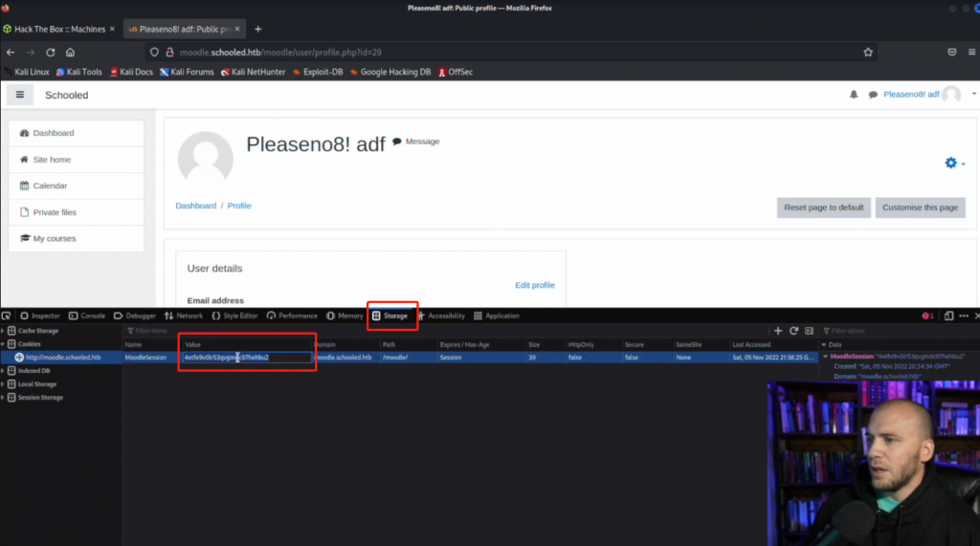
Task: Reload the page with the refresh icon
Action: pyautogui.click(x=51, y=53)
